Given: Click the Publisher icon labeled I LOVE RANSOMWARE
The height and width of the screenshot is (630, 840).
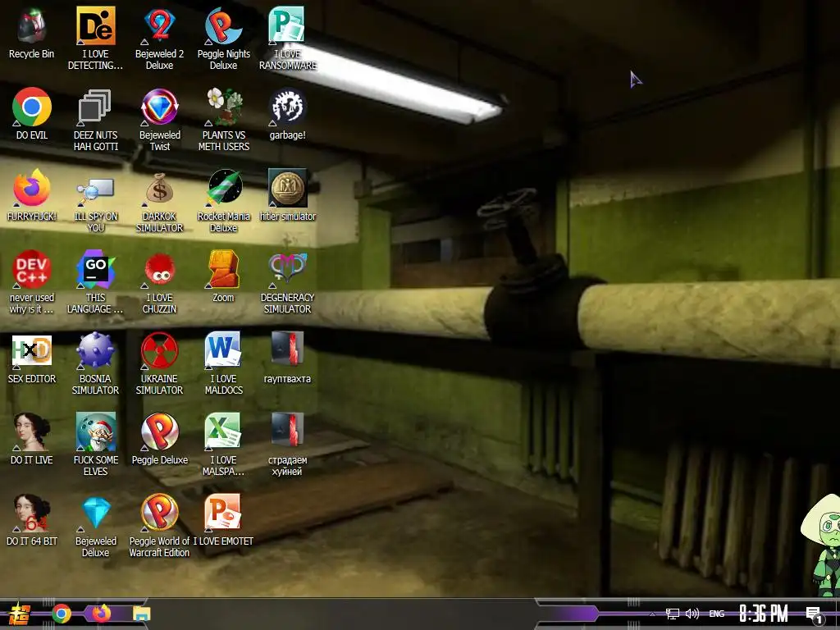Looking at the screenshot, I should click(287, 25).
